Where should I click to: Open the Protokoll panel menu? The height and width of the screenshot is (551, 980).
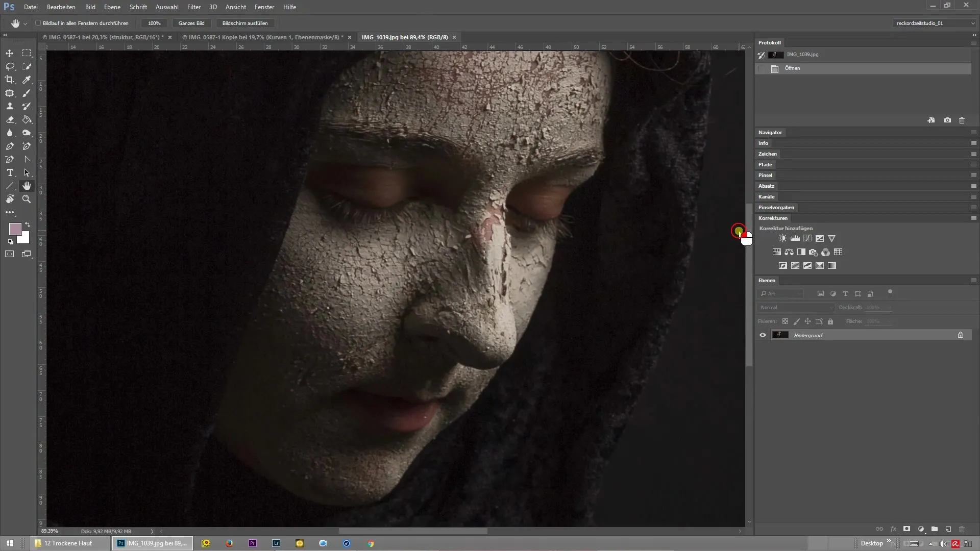(973, 43)
